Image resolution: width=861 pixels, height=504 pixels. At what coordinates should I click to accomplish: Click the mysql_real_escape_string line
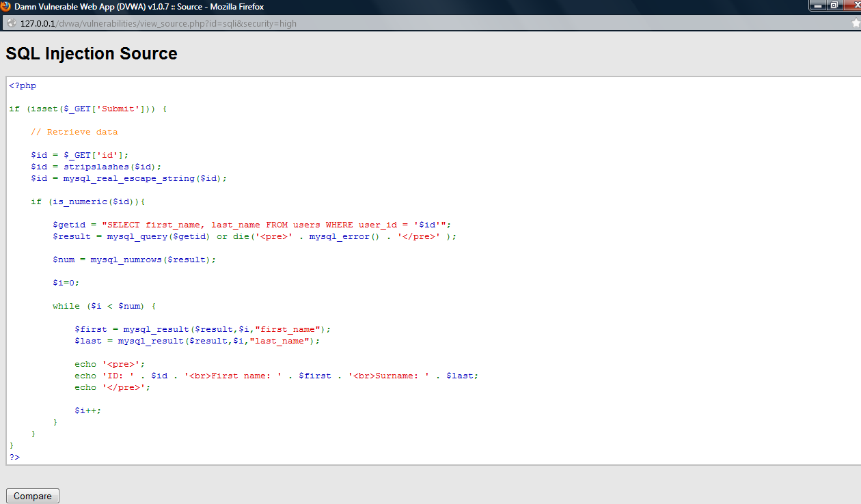[x=129, y=178]
